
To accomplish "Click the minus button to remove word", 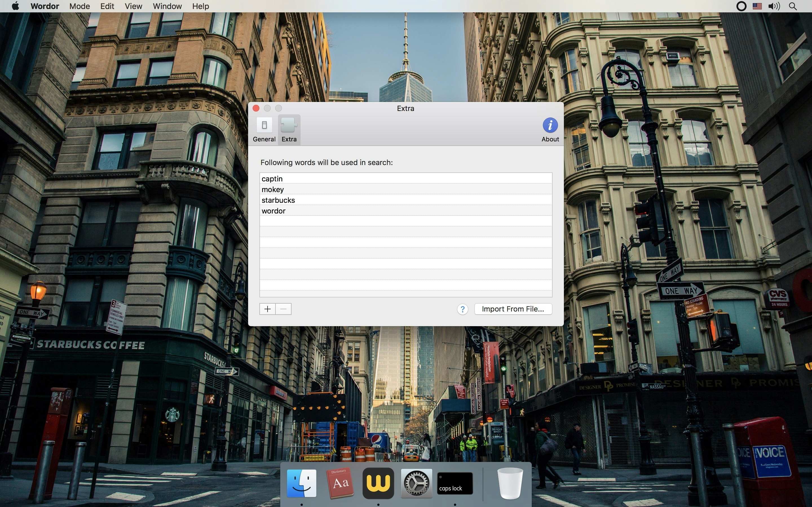I will pos(283,309).
